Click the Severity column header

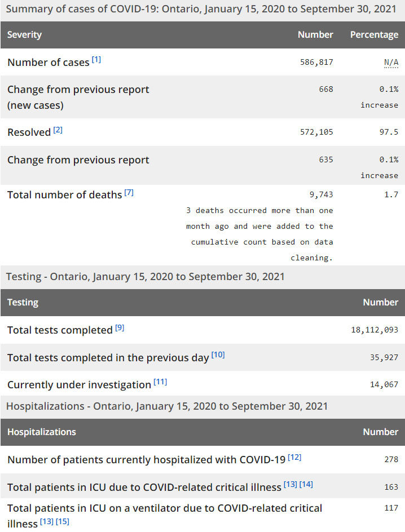pyautogui.click(x=25, y=35)
